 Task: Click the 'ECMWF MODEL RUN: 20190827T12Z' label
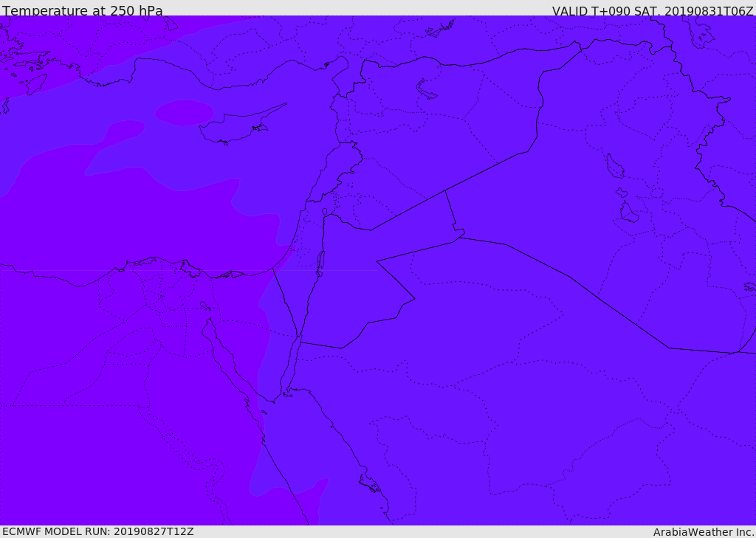point(98,531)
